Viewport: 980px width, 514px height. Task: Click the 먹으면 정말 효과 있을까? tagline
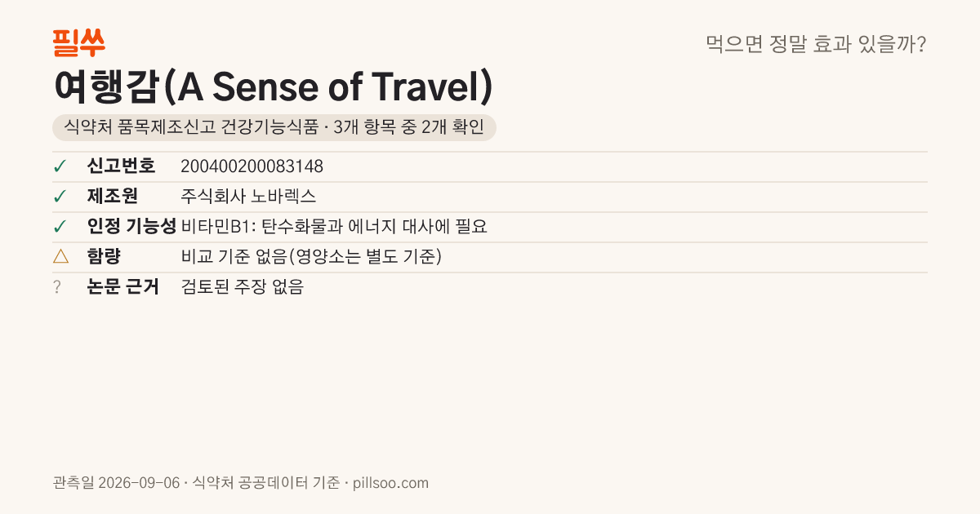coord(816,44)
